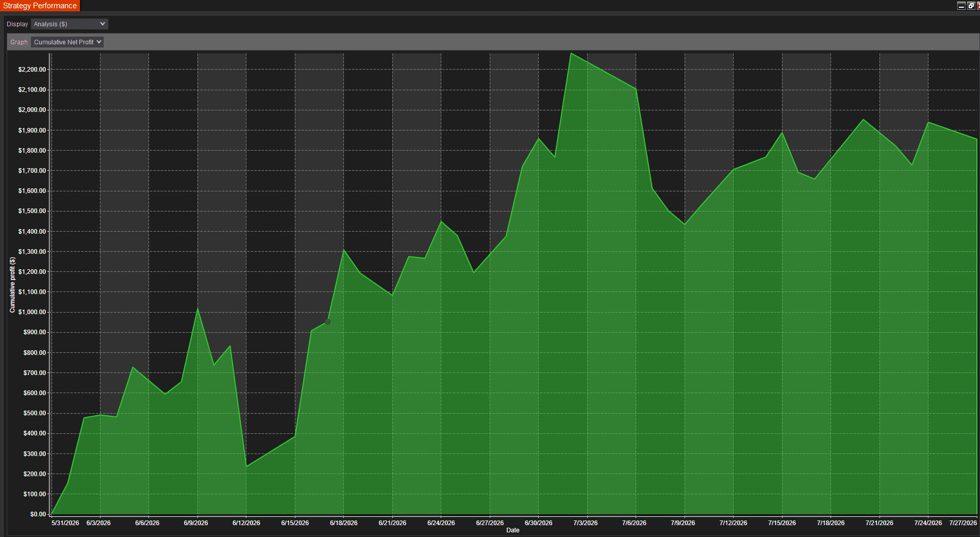Click the 6/27/2026 date label
Viewport: 980px width, 537px height.
click(x=490, y=523)
